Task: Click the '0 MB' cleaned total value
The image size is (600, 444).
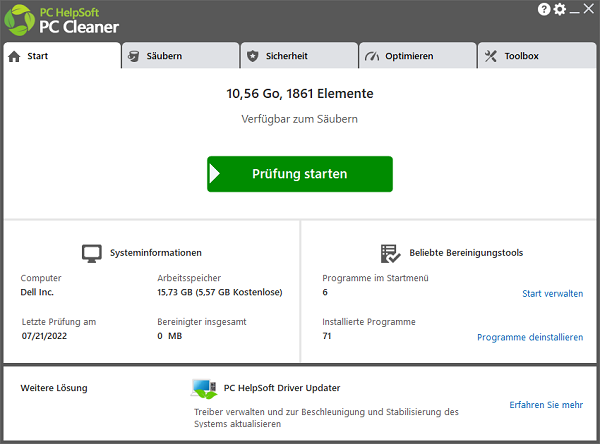Action: click(170, 336)
